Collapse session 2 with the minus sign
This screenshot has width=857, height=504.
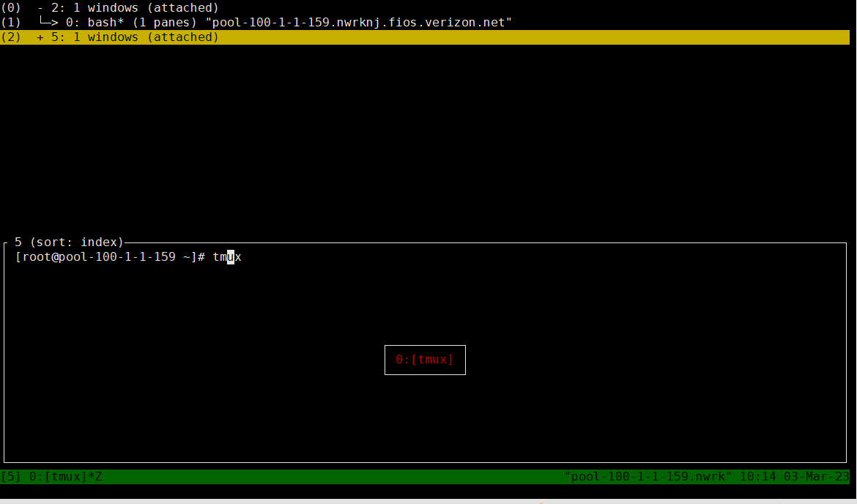pyautogui.click(x=40, y=7)
